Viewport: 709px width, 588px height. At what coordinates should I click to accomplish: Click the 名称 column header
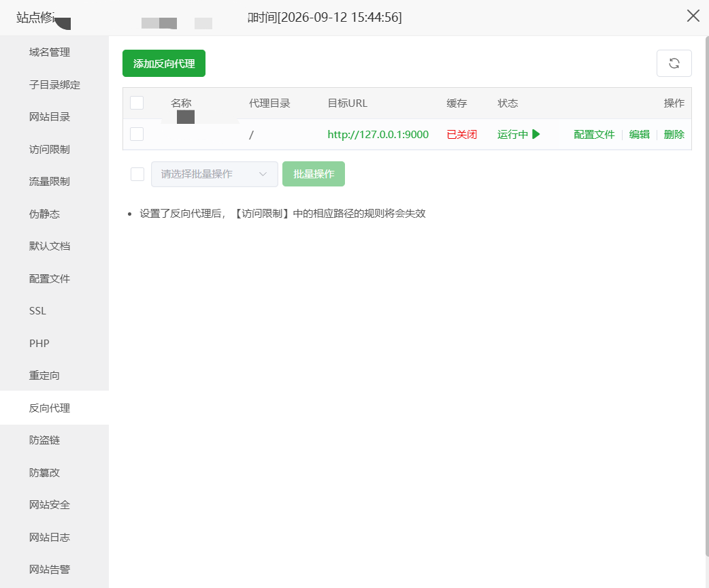coord(181,103)
